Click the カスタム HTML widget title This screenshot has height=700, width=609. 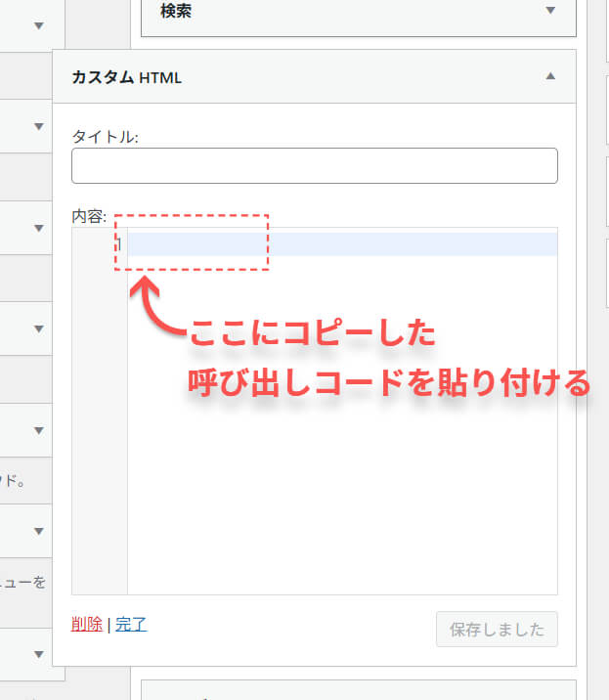[126, 76]
